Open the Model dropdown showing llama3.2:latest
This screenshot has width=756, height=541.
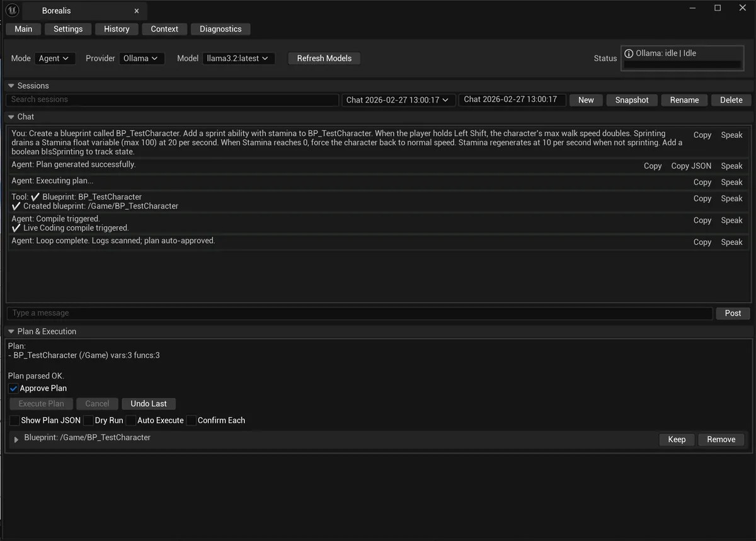(239, 58)
